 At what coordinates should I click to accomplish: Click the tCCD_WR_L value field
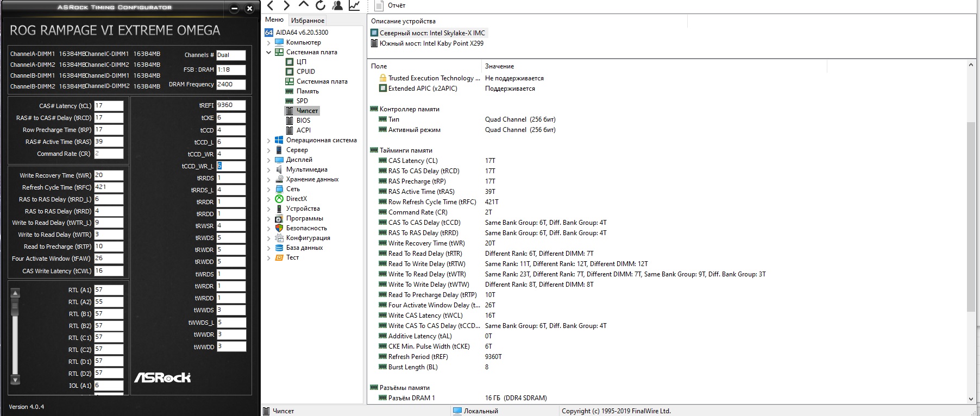click(x=231, y=166)
